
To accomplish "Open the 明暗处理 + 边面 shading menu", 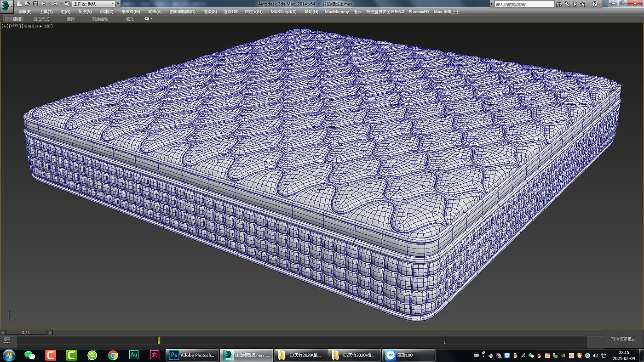I will [38, 26].
